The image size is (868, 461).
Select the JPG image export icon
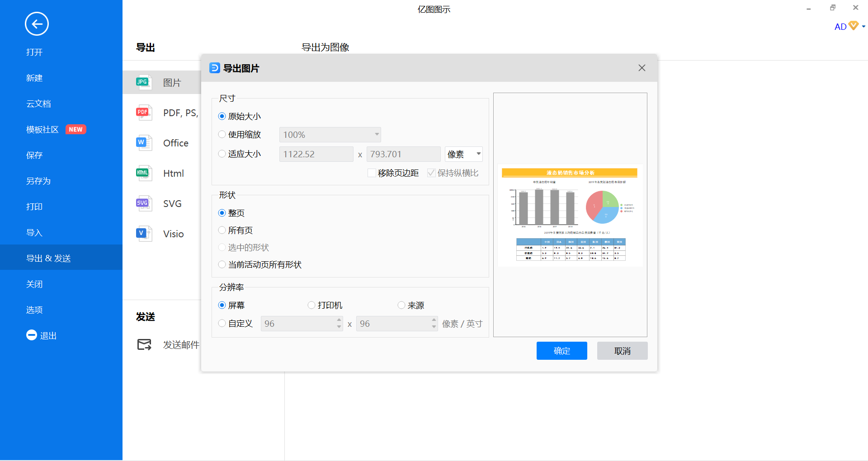coord(144,82)
